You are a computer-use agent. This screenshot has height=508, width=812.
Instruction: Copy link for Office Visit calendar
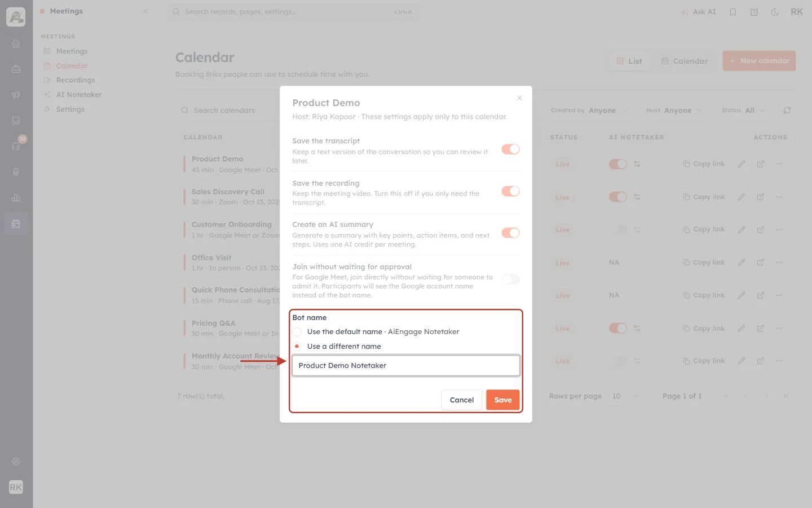704,262
